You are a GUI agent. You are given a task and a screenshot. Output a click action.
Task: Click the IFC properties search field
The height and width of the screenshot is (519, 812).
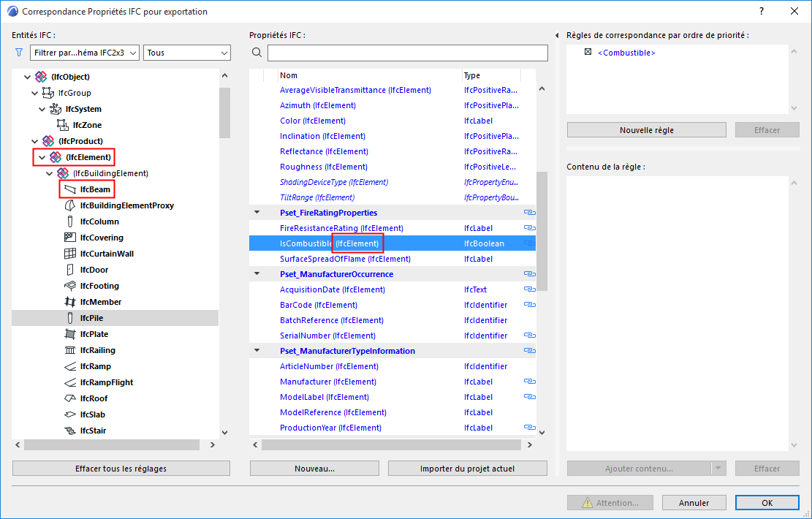tap(408, 53)
